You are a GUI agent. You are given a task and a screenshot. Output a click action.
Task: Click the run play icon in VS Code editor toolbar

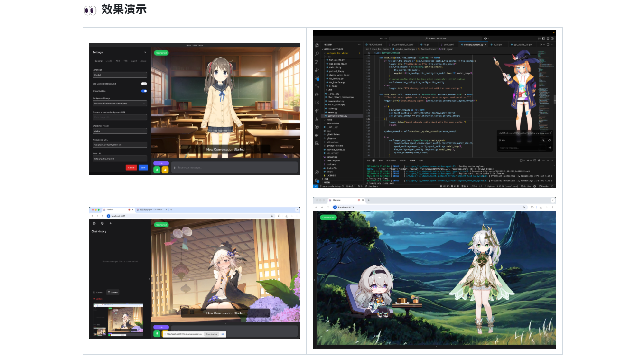click(x=541, y=44)
